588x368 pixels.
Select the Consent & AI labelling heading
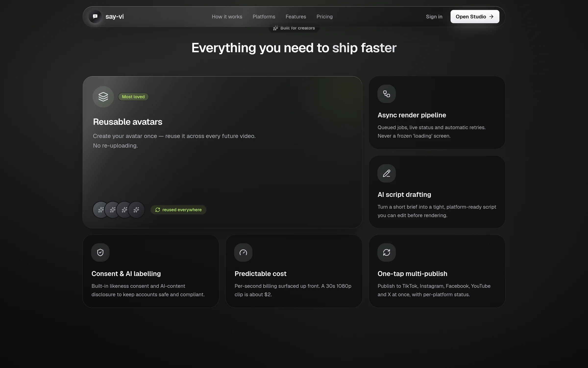click(126, 274)
